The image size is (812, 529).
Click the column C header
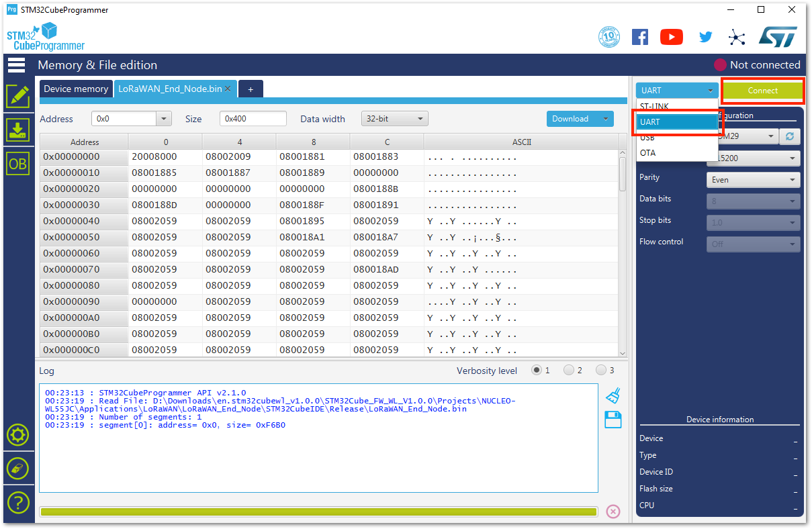tap(387, 142)
